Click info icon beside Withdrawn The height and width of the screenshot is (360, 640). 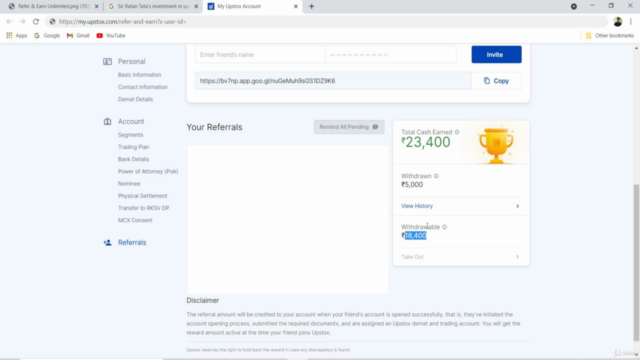point(436,176)
